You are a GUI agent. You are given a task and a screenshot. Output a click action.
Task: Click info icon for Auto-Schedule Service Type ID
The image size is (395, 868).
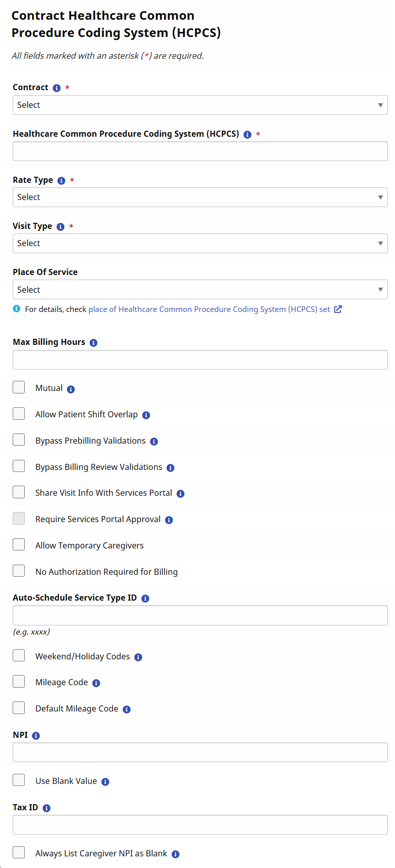145,599
